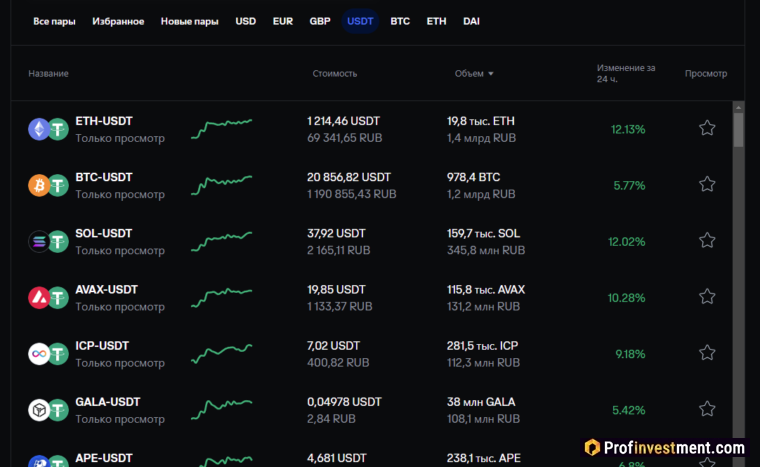Screen dimensions: 760x467
Task: Switch to the Все пары tab
Action: click(x=54, y=21)
